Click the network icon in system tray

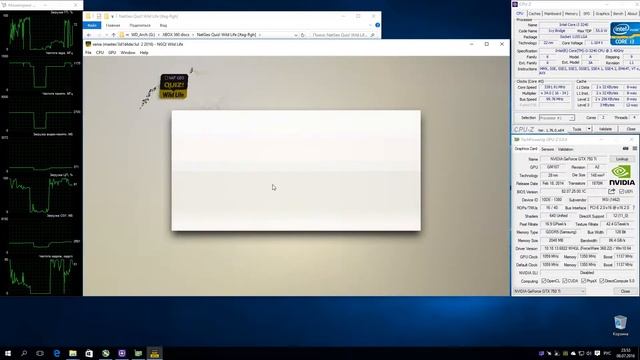tap(581, 353)
